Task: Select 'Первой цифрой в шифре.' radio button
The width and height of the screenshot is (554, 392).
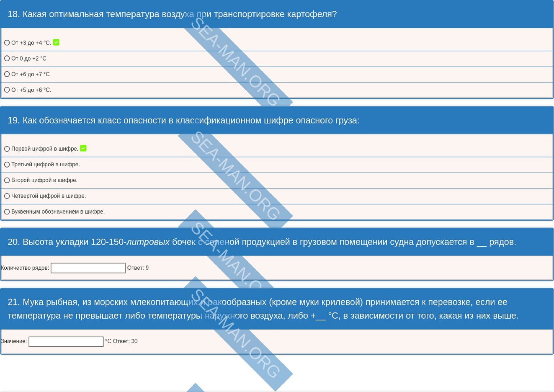Action: point(7,149)
